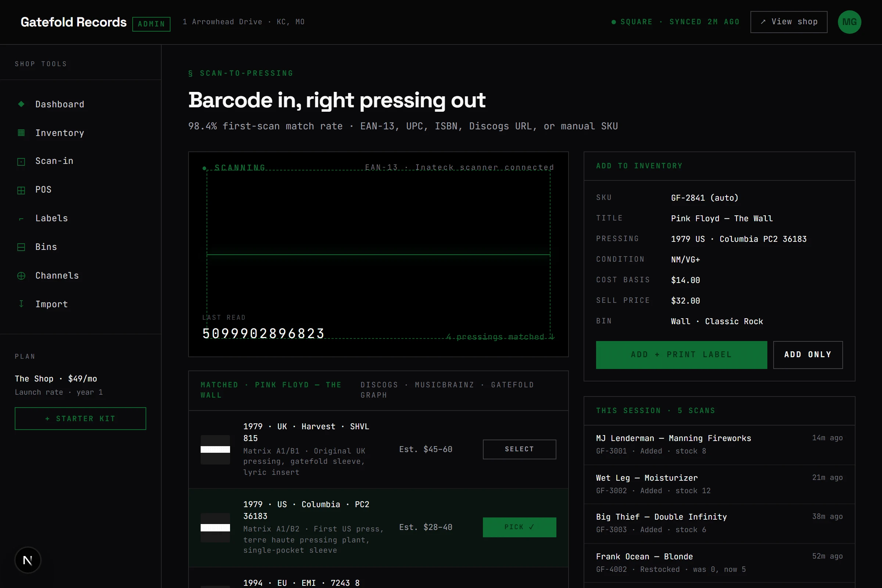Click the pressing value 1979 US Columbia
This screenshot has width=882, height=588.
pyautogui.click(x=739, y=239)
